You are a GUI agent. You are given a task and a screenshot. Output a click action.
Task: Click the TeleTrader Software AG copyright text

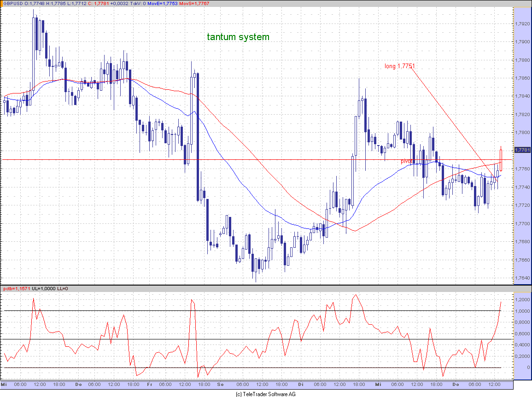click(x=265, y=394)
